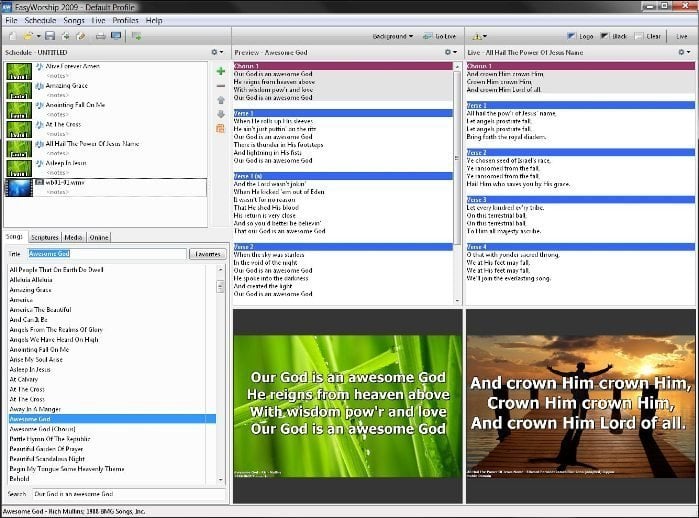Image resolution: width=699 pixels, height=518 pixels.
Task: Click the green arrow go-live toolbar icon
Action: 136,36
